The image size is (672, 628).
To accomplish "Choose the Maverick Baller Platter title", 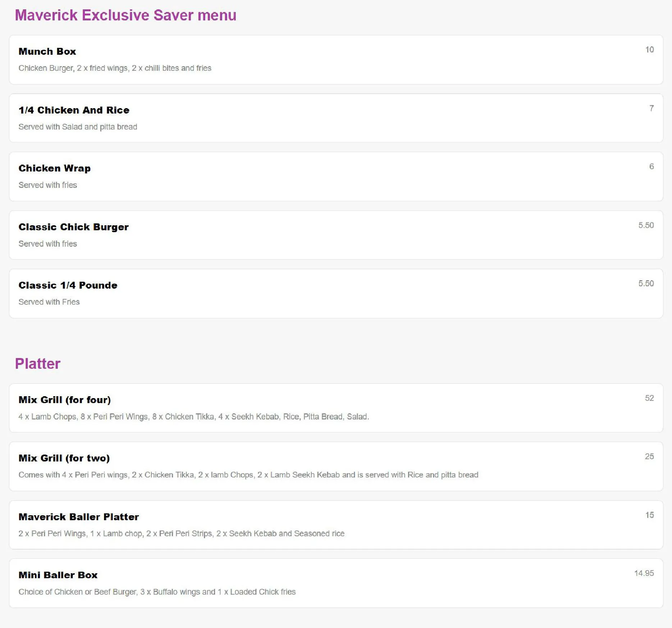I will [x=78, y=517].
